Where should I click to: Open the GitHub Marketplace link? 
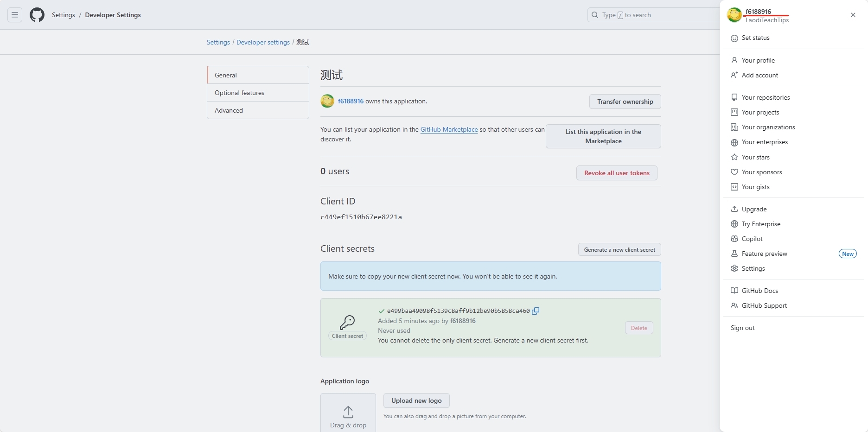point(449,129)
